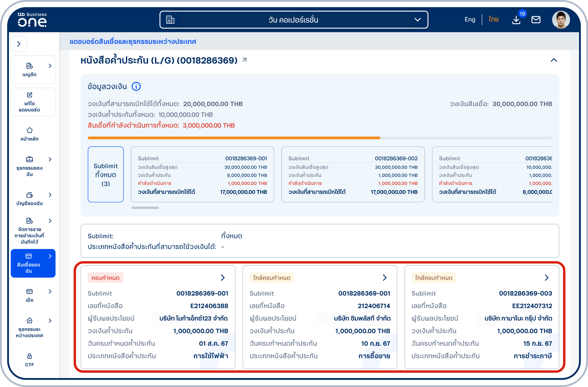Open the mail inbox icon
The height and width of the screenshot is (387, 588).
[536, 20]
